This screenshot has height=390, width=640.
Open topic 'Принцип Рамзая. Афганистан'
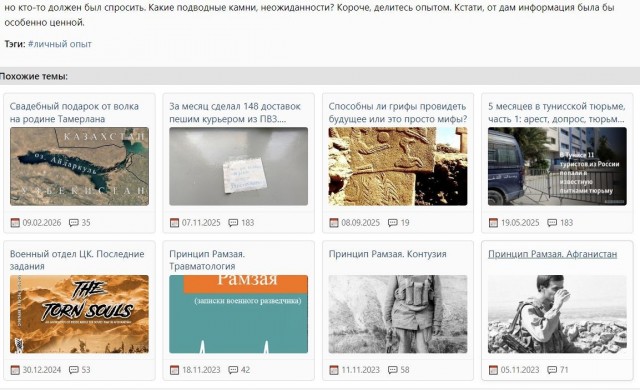[x=552, y=254]
